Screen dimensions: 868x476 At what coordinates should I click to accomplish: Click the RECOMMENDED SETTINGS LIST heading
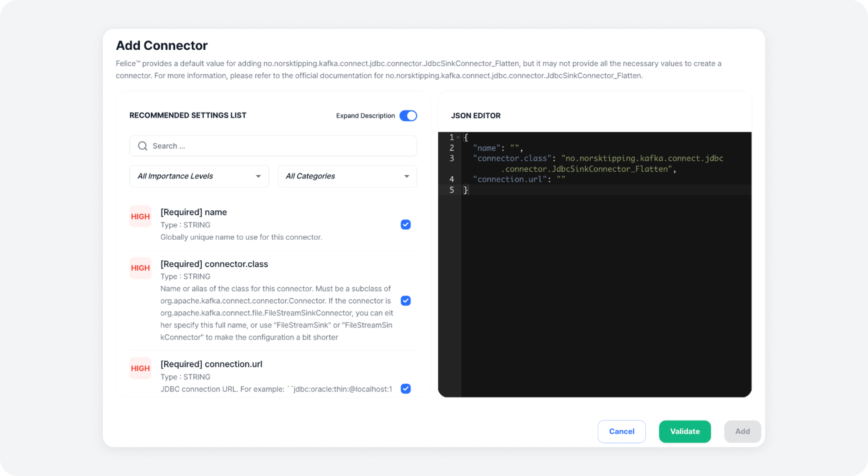click(x=188, y=115)
